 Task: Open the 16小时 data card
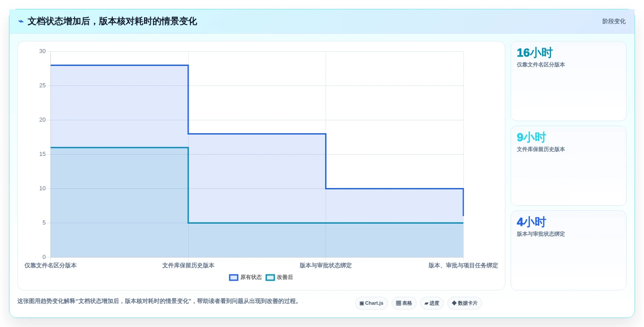click(x=569, y=81)
